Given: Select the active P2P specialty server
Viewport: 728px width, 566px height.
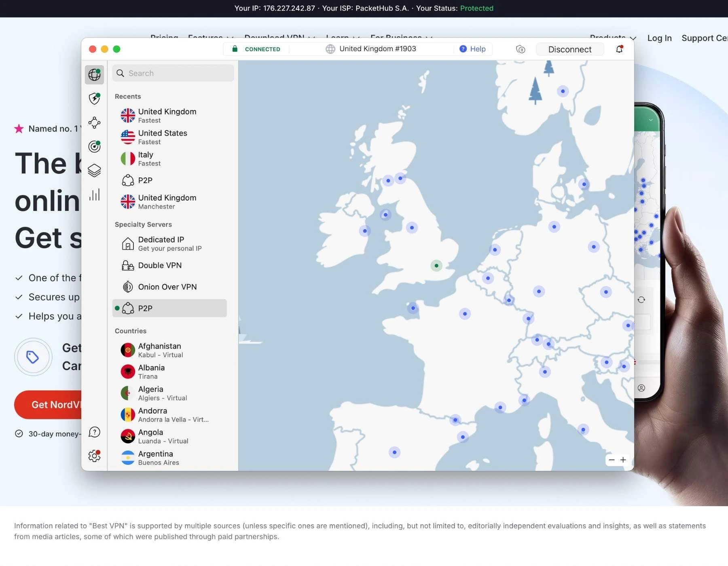Looking at the screenshot, I should pyautogui.click(x=169, y=308).
